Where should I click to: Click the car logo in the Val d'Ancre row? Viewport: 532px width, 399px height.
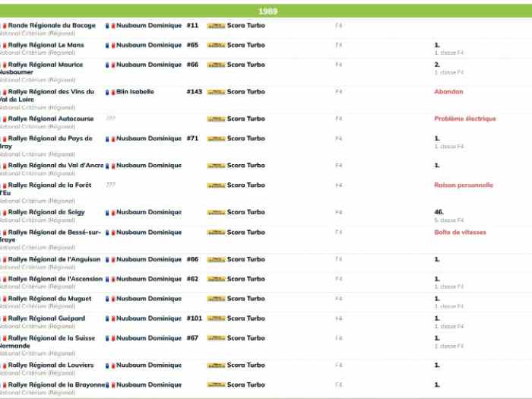pyautogui.click(x=216, y=166)
